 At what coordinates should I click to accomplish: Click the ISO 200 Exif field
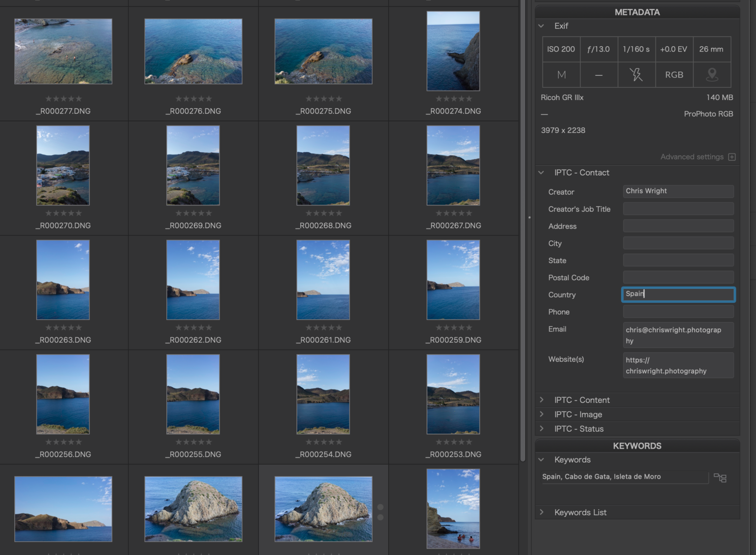[561, 49]
